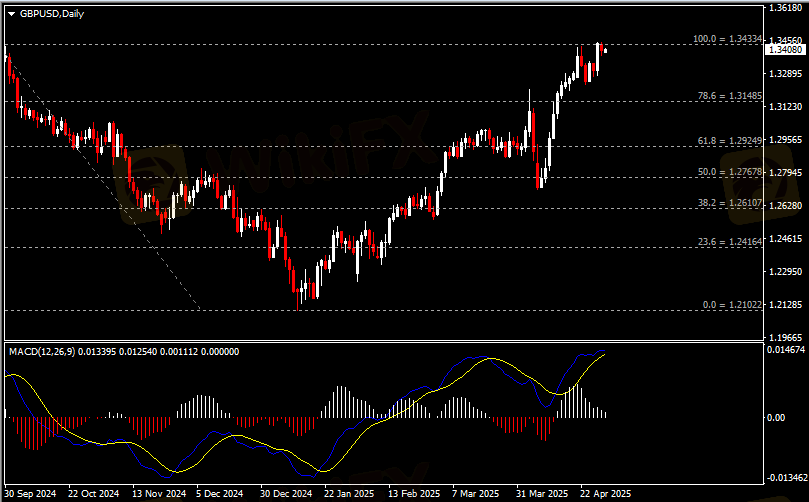Click the current price tag 1.34080

pyautogui.click(x=786, y=50)
